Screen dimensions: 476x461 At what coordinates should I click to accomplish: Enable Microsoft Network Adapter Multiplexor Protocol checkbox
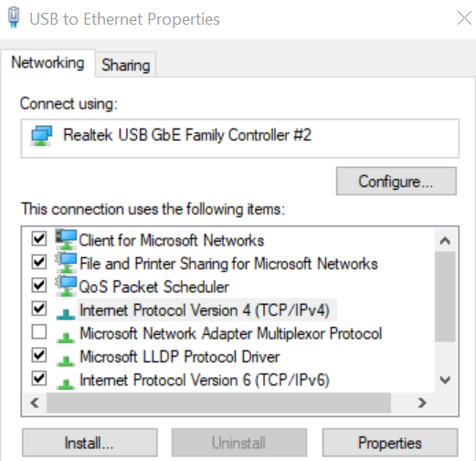coord(39,331)
